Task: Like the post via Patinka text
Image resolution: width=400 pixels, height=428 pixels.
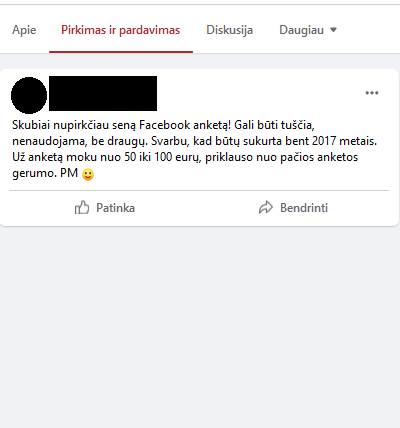Action: [115, 208]
